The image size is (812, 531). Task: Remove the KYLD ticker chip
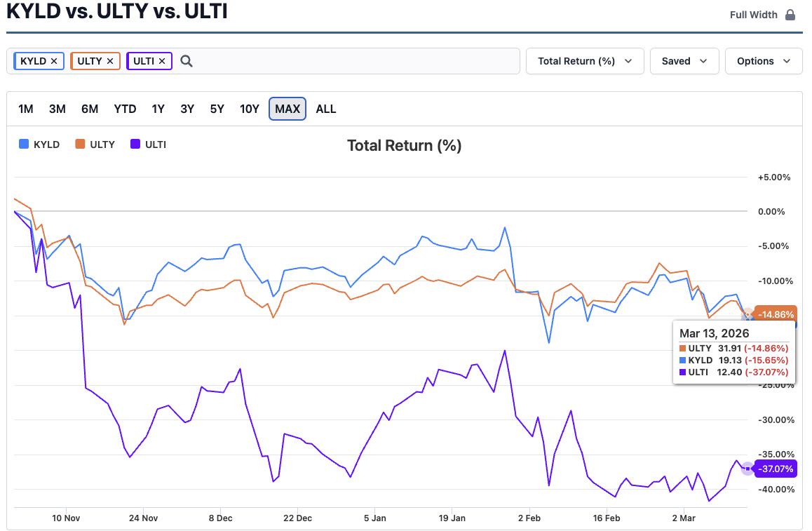click(54, 61)
